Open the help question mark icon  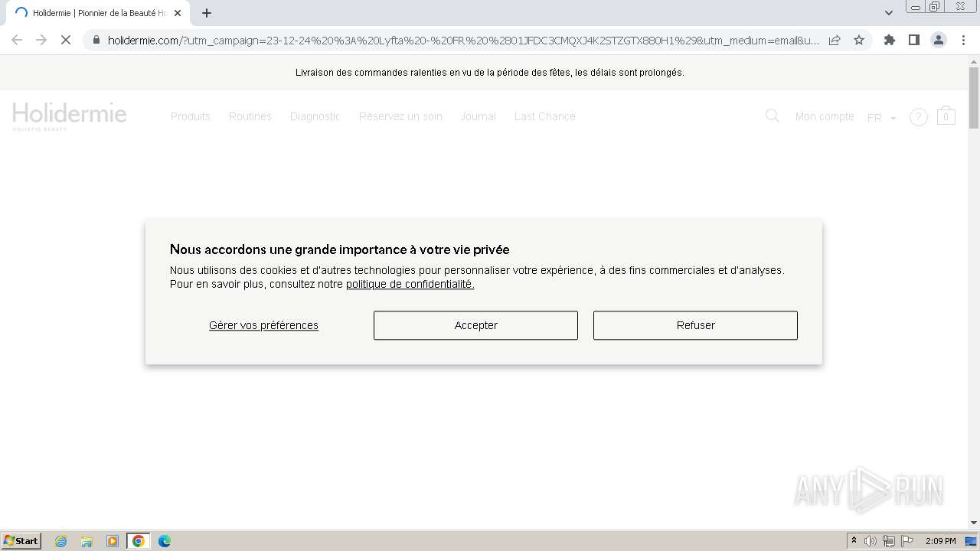(x=919, y=117)
